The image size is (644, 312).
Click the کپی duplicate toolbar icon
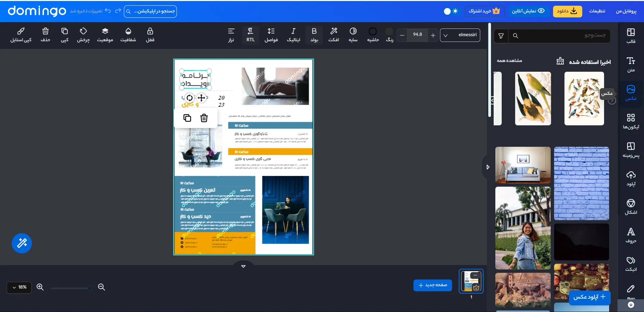(64, 35)
